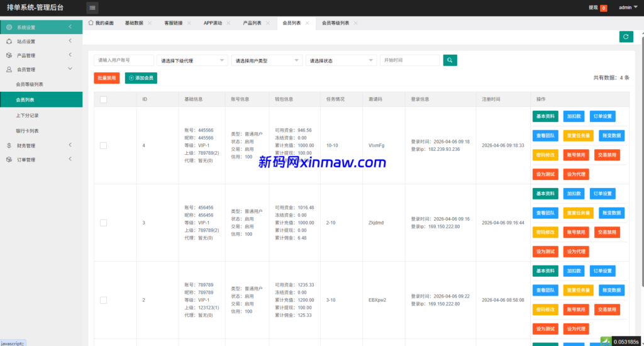Click 账变数据 for member 789789
This screenshot has width=644, height=346.
coord(611,290)
